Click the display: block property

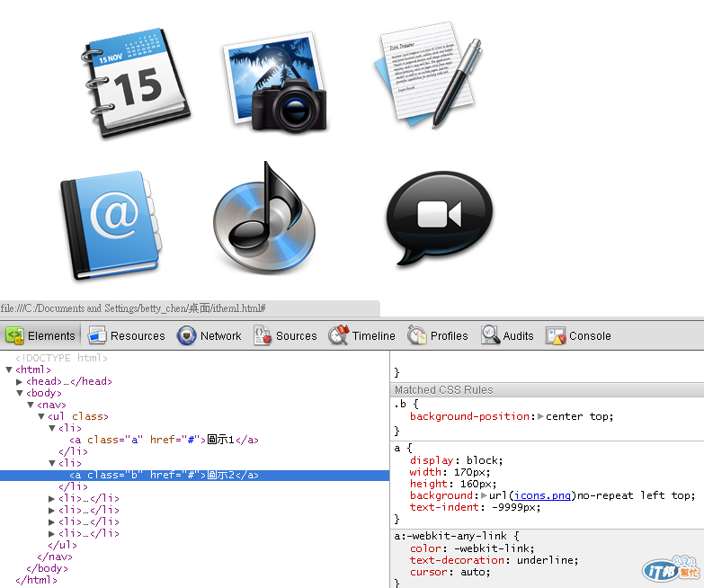tap(456, 460)
